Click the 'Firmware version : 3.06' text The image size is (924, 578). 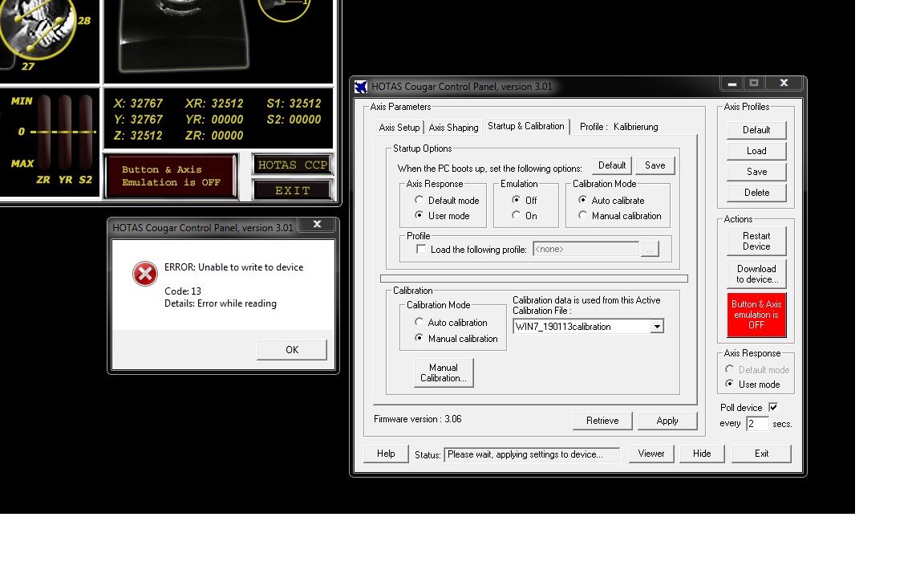point(418,419)
